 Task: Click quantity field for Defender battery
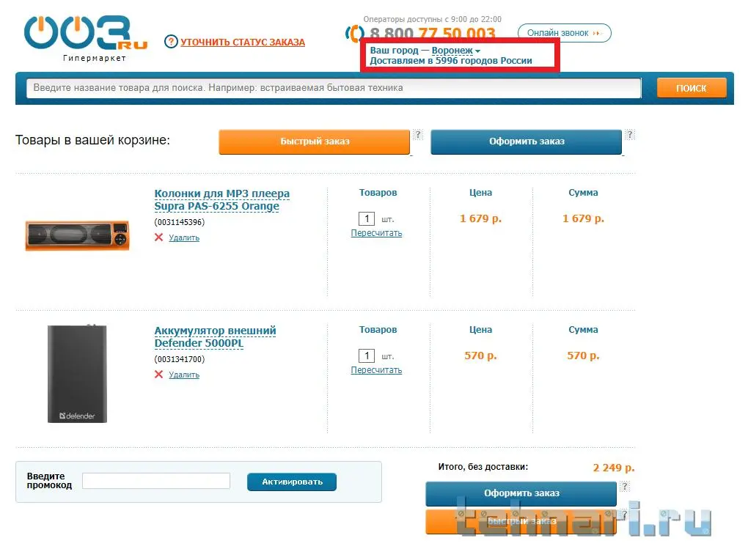pyautogui.click(x=367, y=355)
